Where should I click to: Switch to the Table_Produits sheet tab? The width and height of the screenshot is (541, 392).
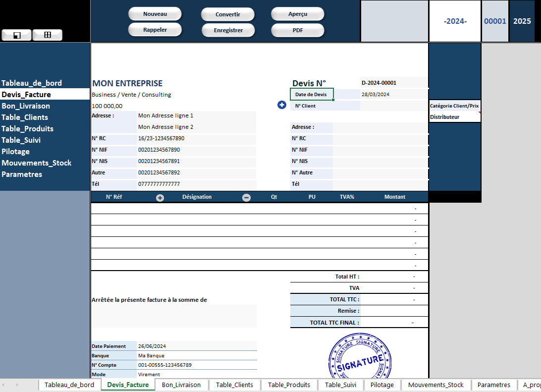point(289,385)
